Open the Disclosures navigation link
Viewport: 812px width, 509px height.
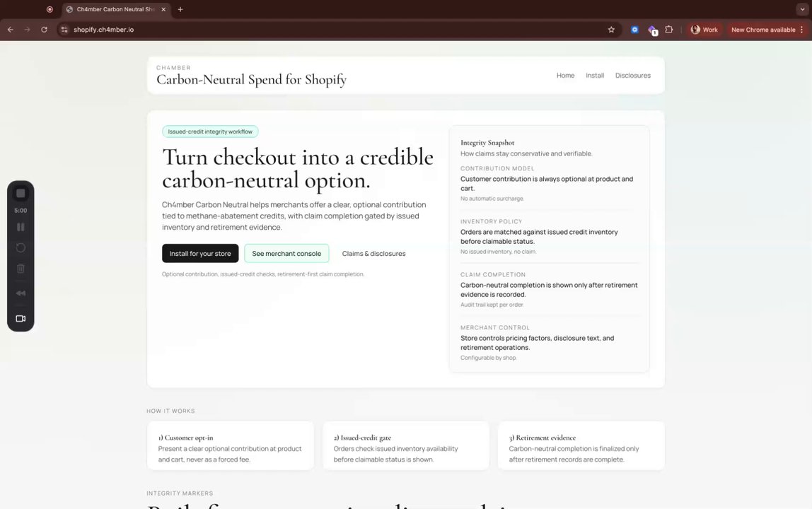[x=633, y=75]
